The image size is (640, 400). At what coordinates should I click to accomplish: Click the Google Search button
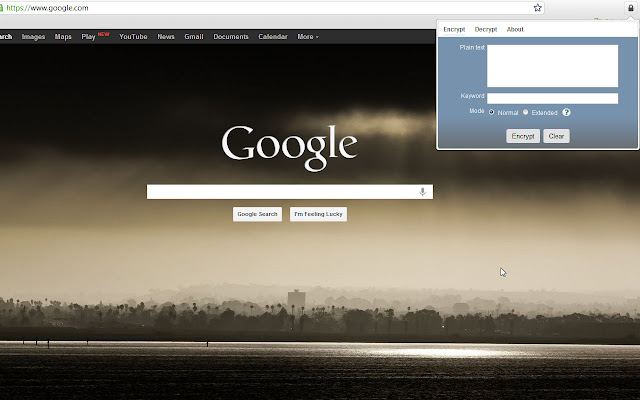[257, 214]
